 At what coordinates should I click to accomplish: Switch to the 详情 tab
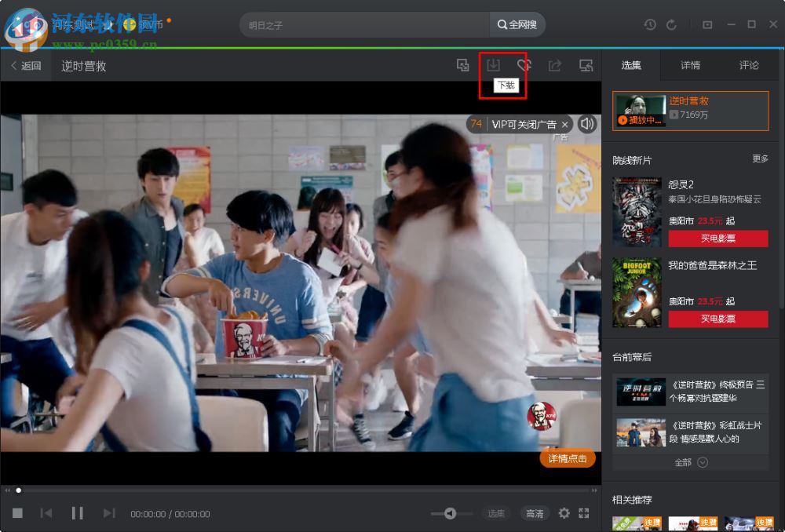pos(690,65)
